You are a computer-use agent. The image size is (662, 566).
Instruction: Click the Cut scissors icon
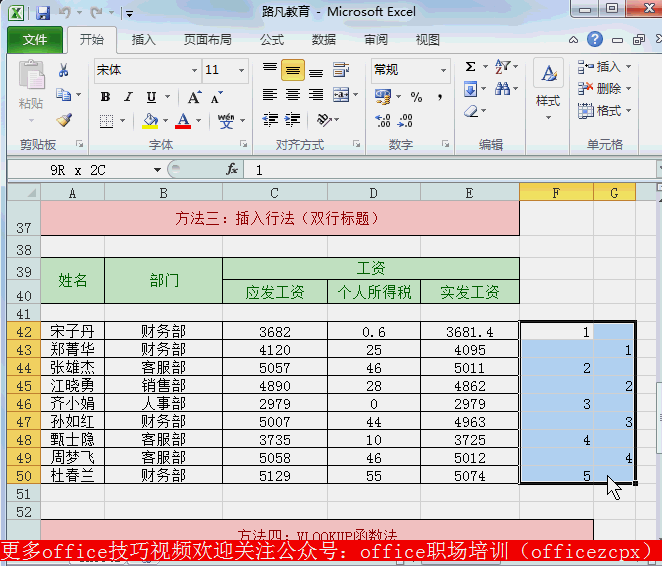click(64, 70)
